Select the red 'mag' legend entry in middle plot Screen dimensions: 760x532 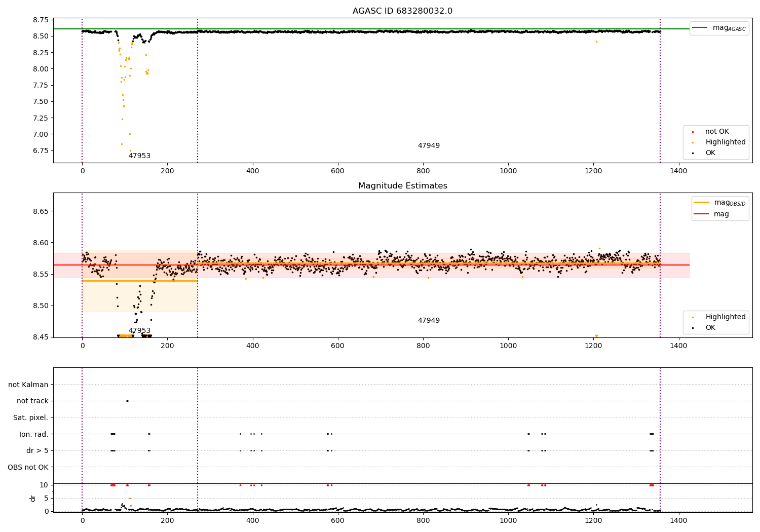click(712, 214)
